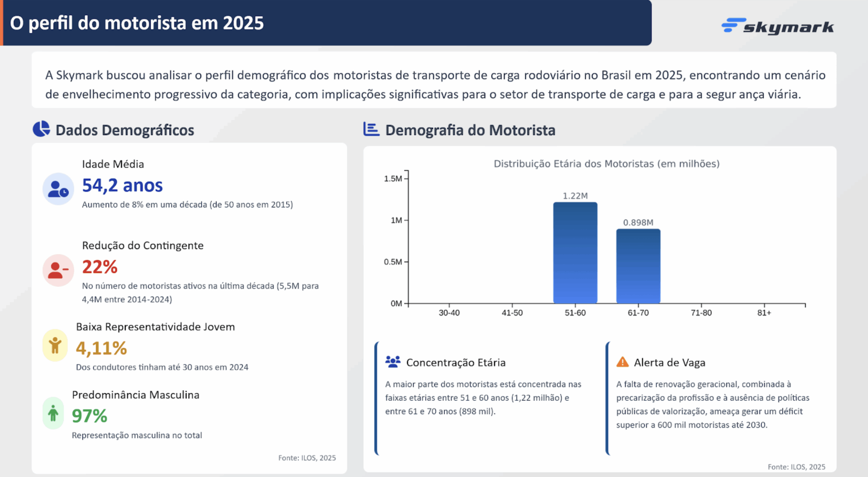Click the Fonte: ILOS, 2025 link under demographics
This screenshot has height=477, width=868.
pyautogui.click(x=307, y=458)
